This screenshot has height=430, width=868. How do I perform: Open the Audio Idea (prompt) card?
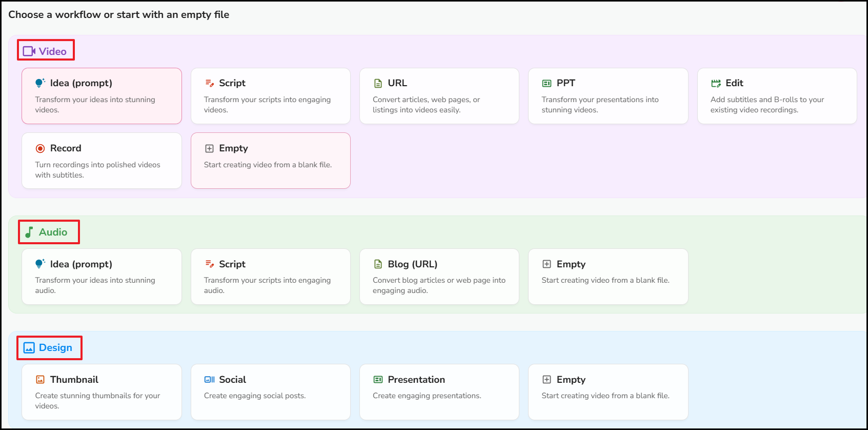102,277
